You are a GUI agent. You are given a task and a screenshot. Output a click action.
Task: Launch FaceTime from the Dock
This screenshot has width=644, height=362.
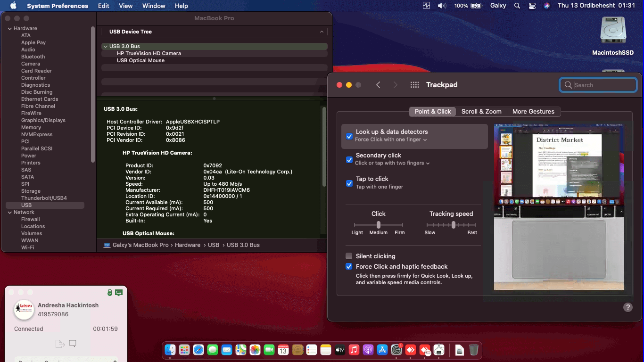[269, 350]
